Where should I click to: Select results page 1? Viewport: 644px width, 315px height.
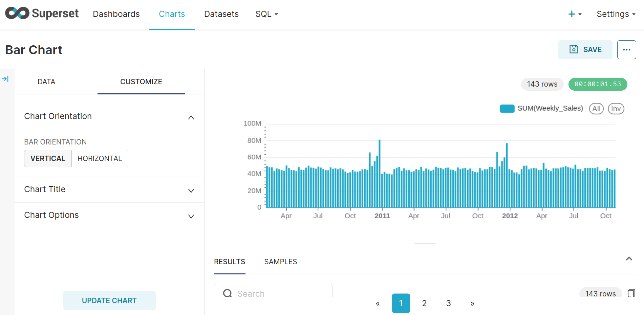[401, 303]
